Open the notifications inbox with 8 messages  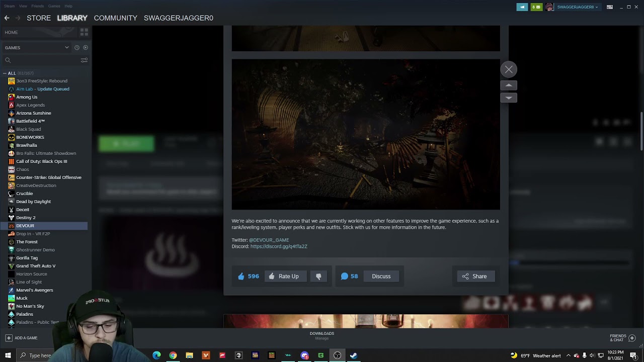point(536,7)
